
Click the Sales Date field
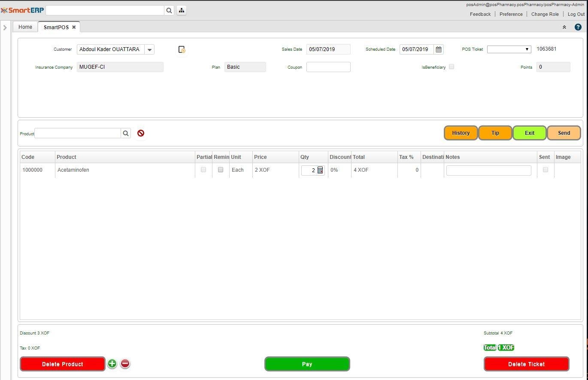[328, 49]
